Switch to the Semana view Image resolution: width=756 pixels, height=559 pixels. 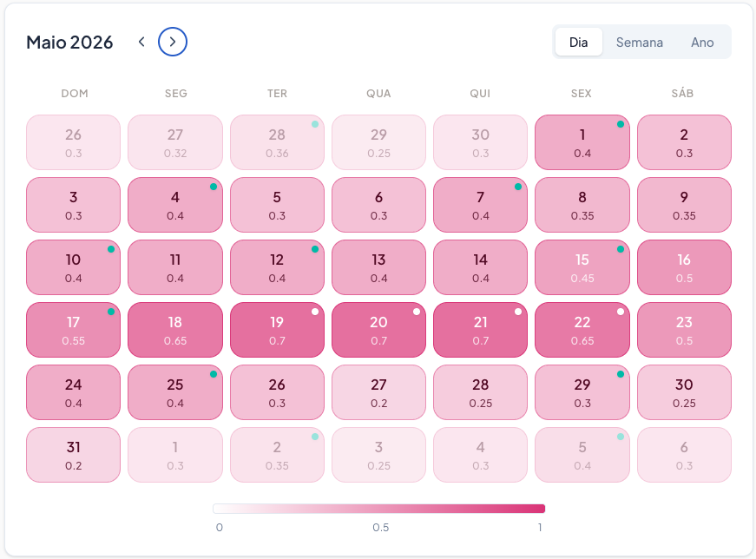(640, 42)
